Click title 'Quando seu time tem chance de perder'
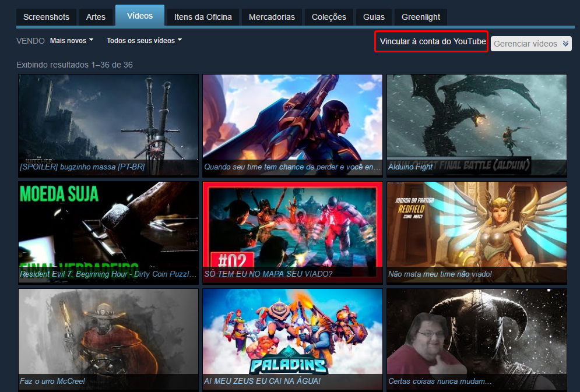This screenshot has height=392, width=580. (x=292, y=167)
